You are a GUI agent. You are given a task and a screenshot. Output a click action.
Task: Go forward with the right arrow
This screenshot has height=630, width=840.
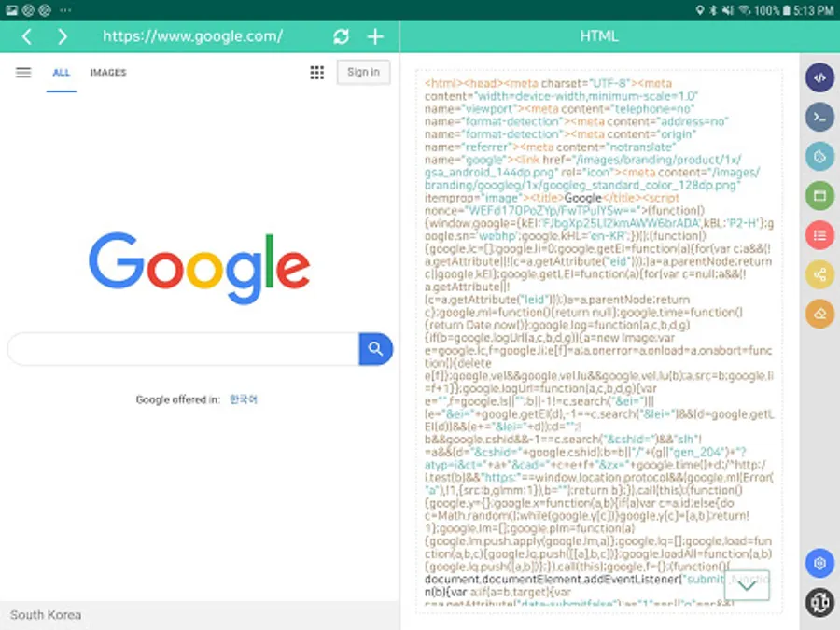tap(63, 36)
